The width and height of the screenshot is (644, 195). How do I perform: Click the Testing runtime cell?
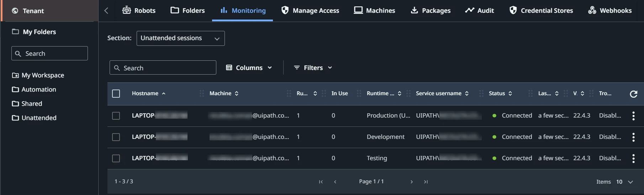click(x=377, y=158)
